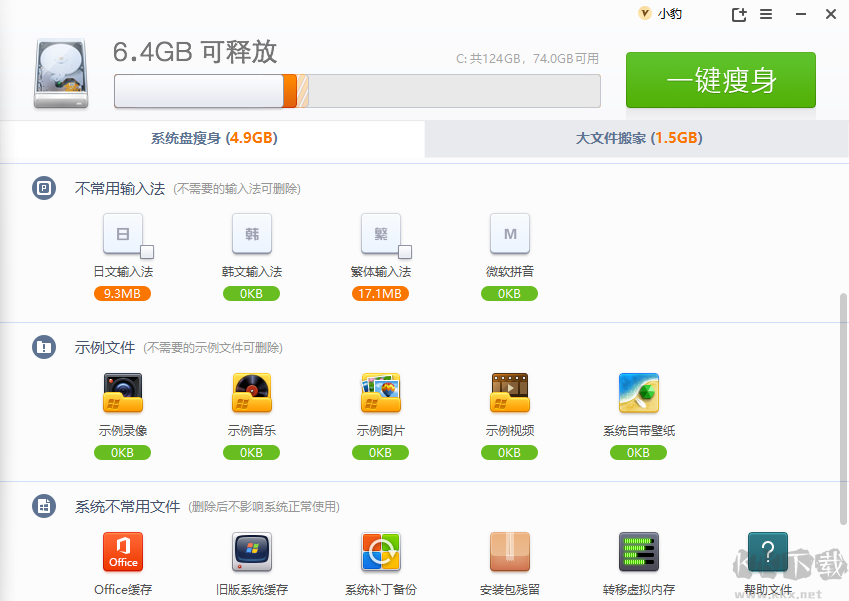Check the 日文输入法 checkbox
Image resolution: width=849 pixels, height=601 pixels.
(x=147, y=252)
